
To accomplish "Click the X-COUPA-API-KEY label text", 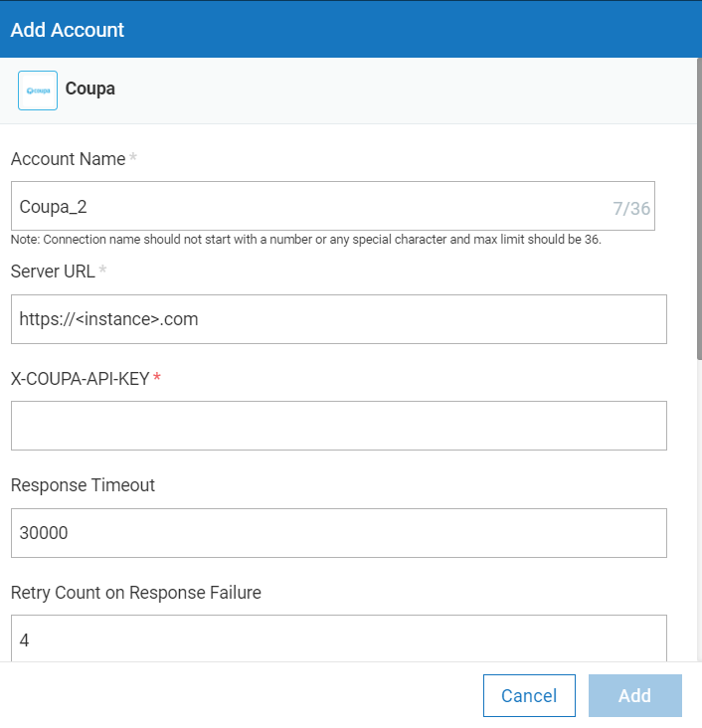I will tap(80, 379).
